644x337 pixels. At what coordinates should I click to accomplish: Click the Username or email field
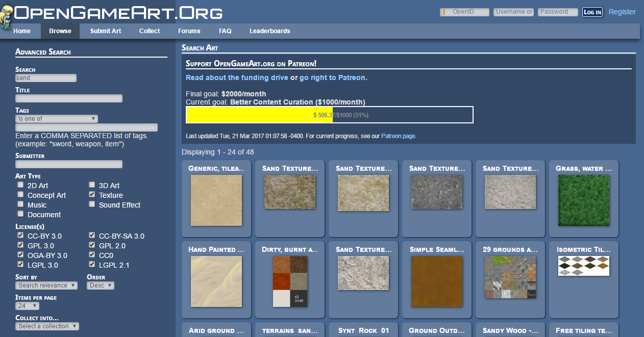[513, 12]
